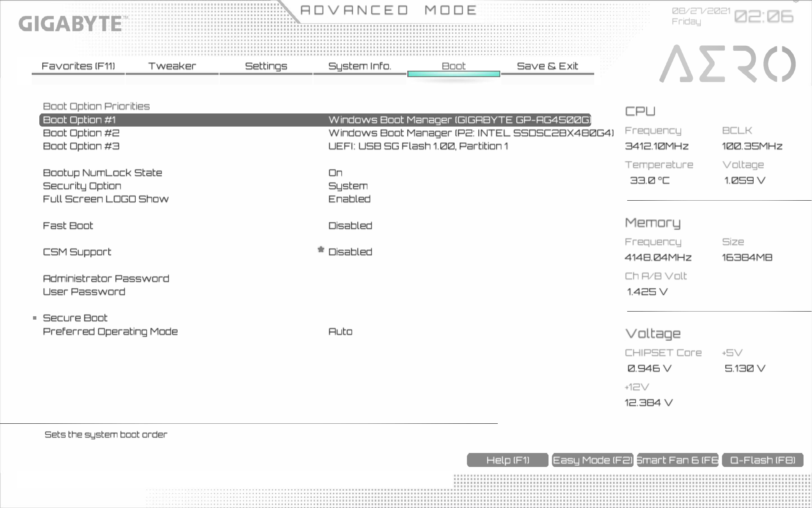Viewport: 812px width, 508px height.
Task: Toggle the Fast Boot Disabled value
Action: [x=350, y=226]
